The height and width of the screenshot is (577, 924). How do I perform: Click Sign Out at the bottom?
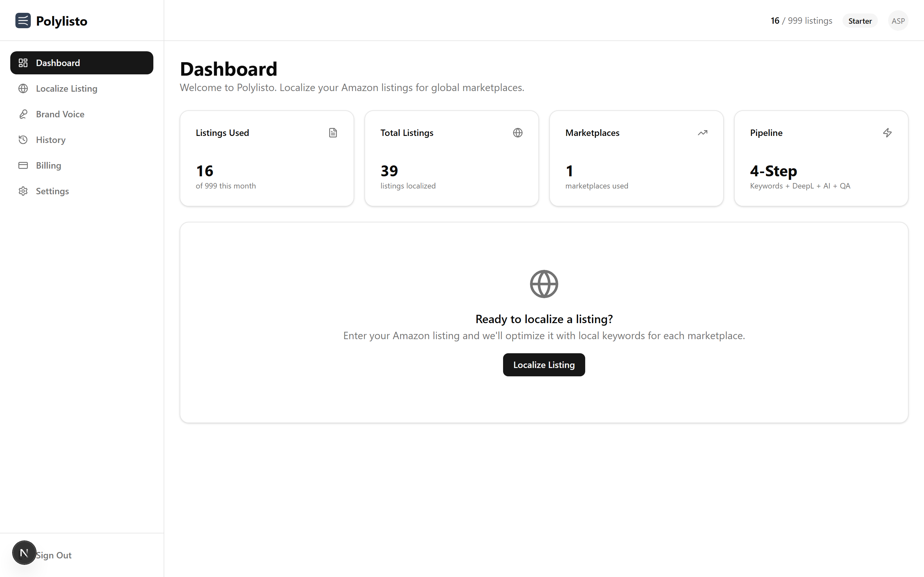pos(54,555)
